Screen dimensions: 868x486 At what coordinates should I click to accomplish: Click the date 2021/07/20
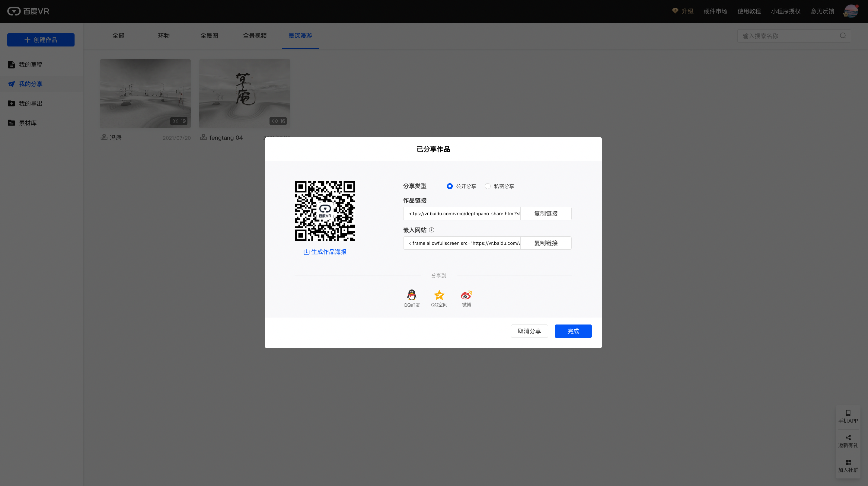177,138
